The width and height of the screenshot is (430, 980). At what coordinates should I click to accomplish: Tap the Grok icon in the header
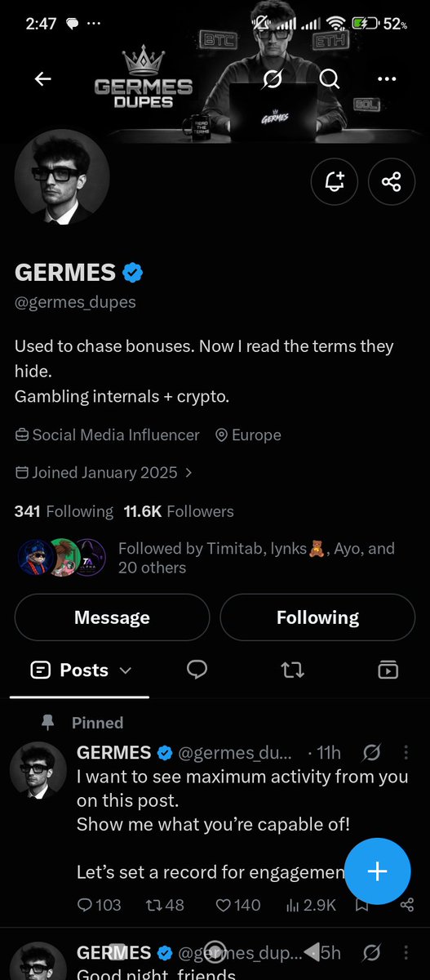click(x=273, y=79)
